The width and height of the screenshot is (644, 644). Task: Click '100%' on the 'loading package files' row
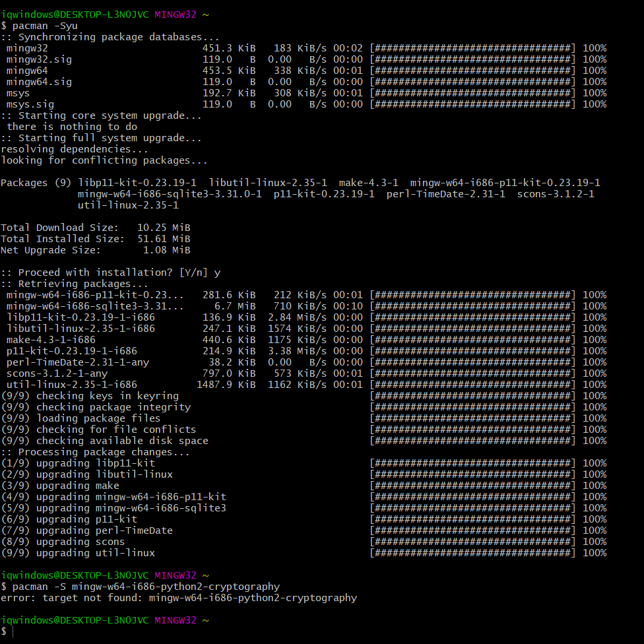(x=595, y=418)
